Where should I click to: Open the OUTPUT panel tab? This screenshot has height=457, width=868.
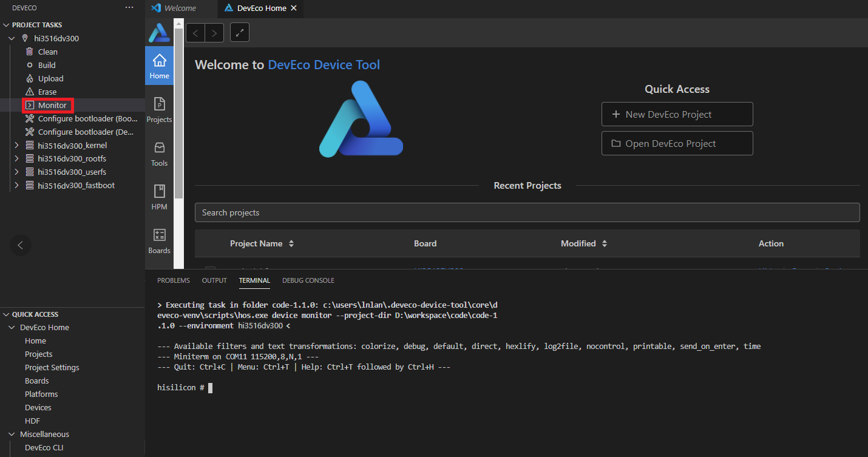(x=214, y=280)
